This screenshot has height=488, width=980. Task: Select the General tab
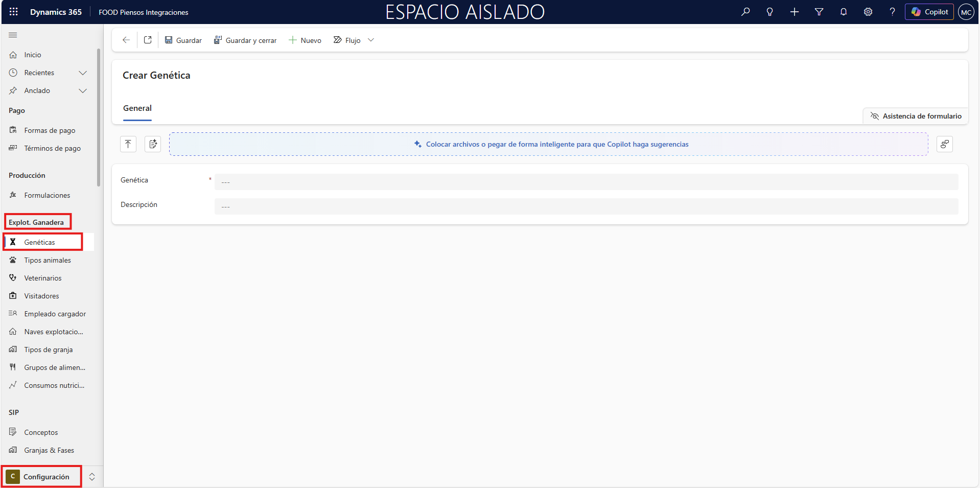[137, 108]
